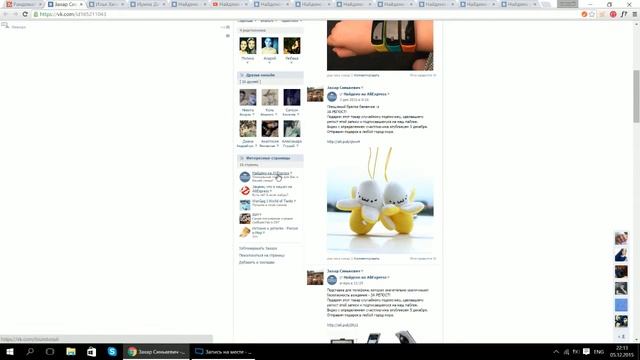Click the Заблокировать Захара link
The image size is (640, 360).
click(x=258, y=248)
